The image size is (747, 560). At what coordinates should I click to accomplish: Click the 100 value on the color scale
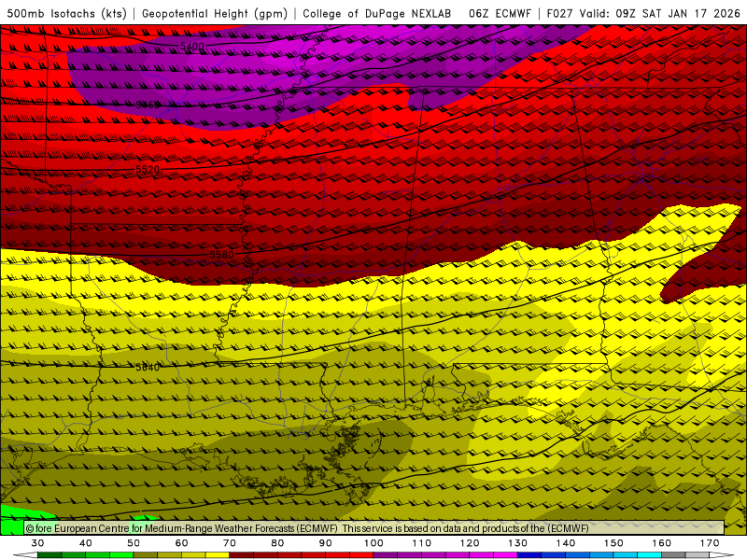(373, 543)
